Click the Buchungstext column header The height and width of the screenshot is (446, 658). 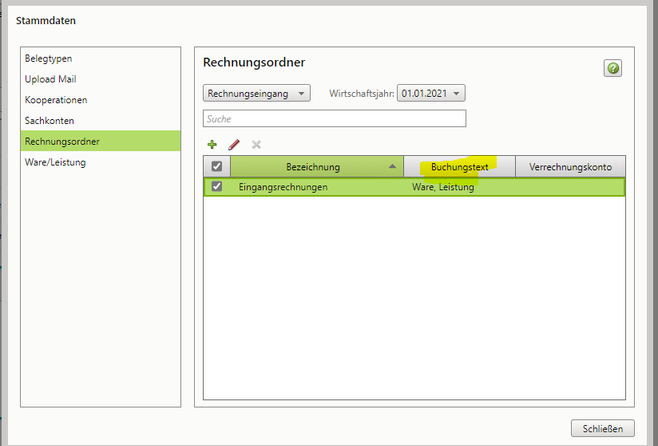click(x=459, y=167)
